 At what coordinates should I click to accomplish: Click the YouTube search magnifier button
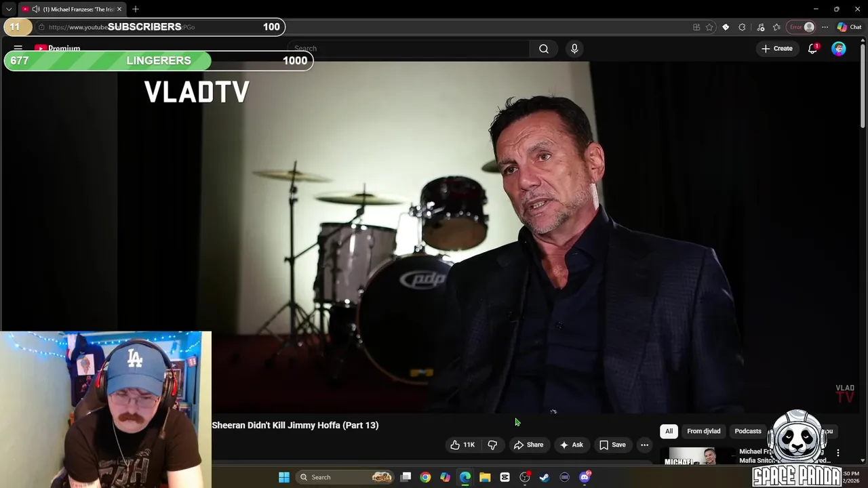coord(544,49)
